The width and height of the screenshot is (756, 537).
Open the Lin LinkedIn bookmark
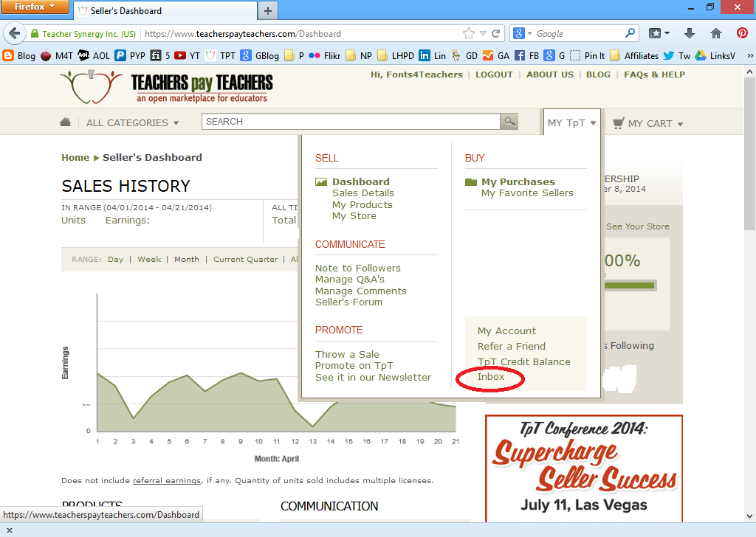tap(433, 56)
